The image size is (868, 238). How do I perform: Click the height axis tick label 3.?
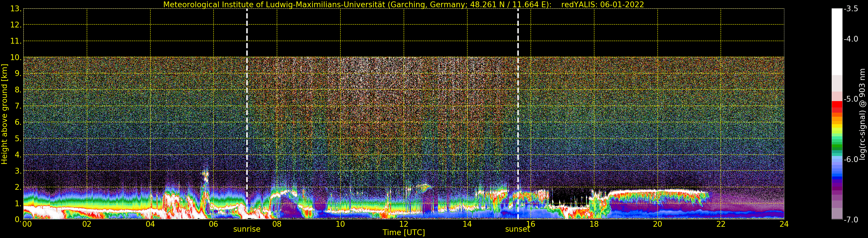[18, 171]
